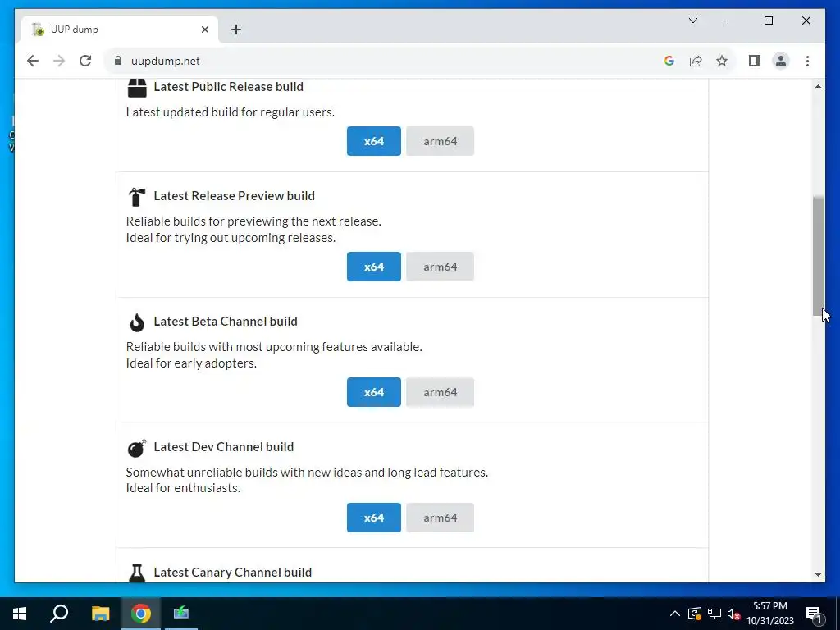Bookmark this page with the star icon

722,61
